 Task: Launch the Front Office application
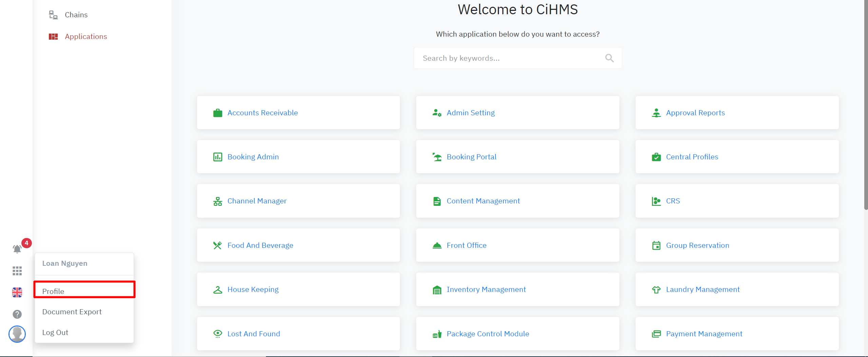coord(518,245)
